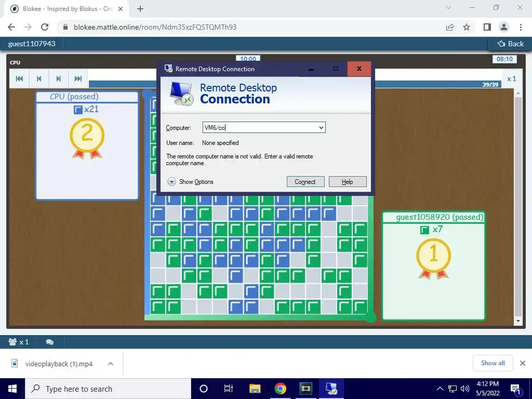The height and width of the screenshot is (399, 532).
Task: Open File Explorer from taskbar
Action: point(255,389)
